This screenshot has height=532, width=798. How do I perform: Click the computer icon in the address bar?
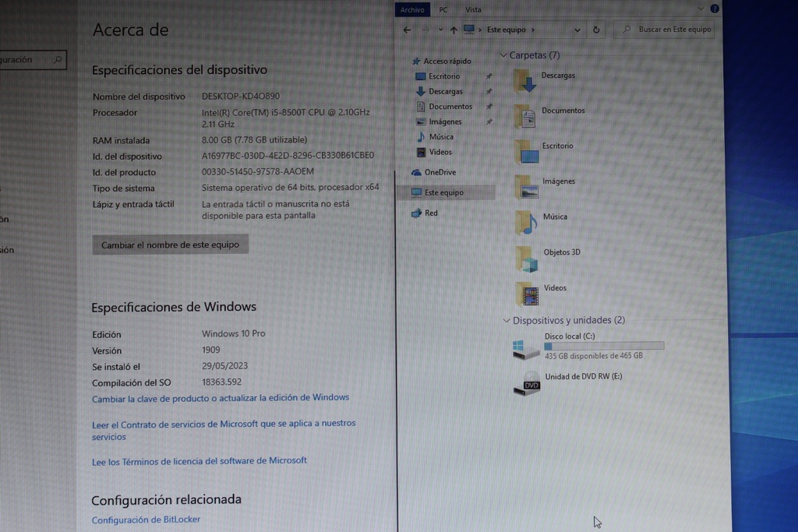[469, 30]
